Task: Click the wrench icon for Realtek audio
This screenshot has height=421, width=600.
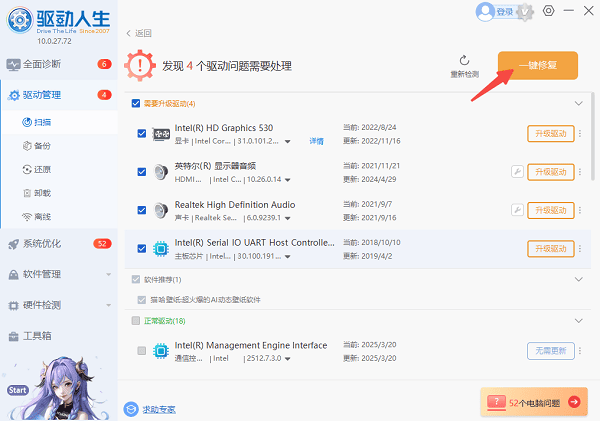Action: click(x=517, y=210)
